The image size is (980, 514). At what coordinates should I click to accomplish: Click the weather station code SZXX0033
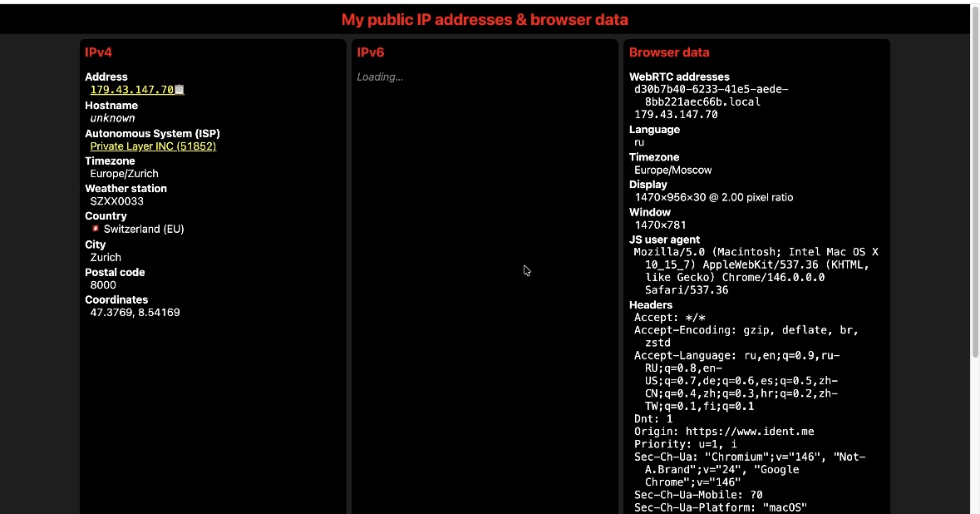click(x=117, y=201)
